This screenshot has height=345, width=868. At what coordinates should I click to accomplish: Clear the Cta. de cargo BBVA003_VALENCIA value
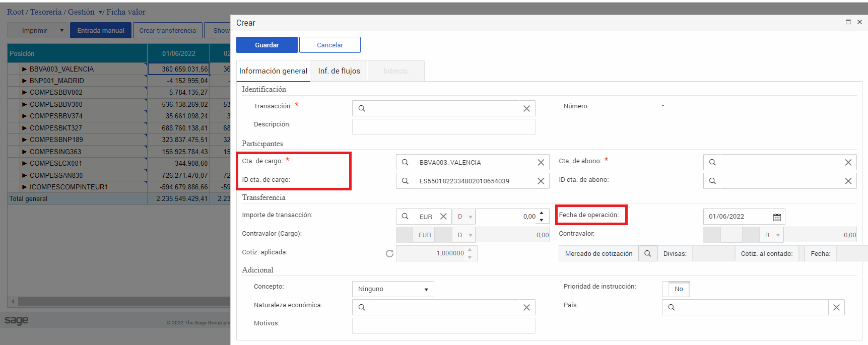point(541,163)
